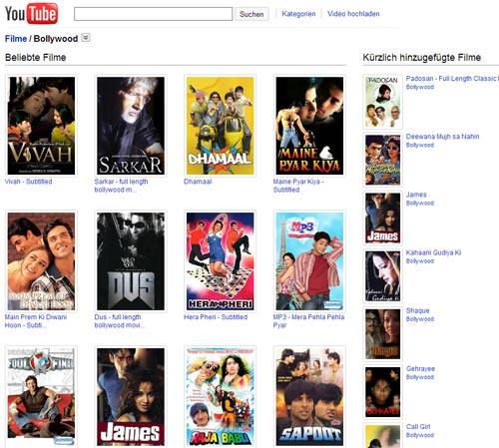Open Deewana Mujh sa Nahin sidebar thumbnail
This screenshot has width=499, height=448.
[x=382, y=160]
